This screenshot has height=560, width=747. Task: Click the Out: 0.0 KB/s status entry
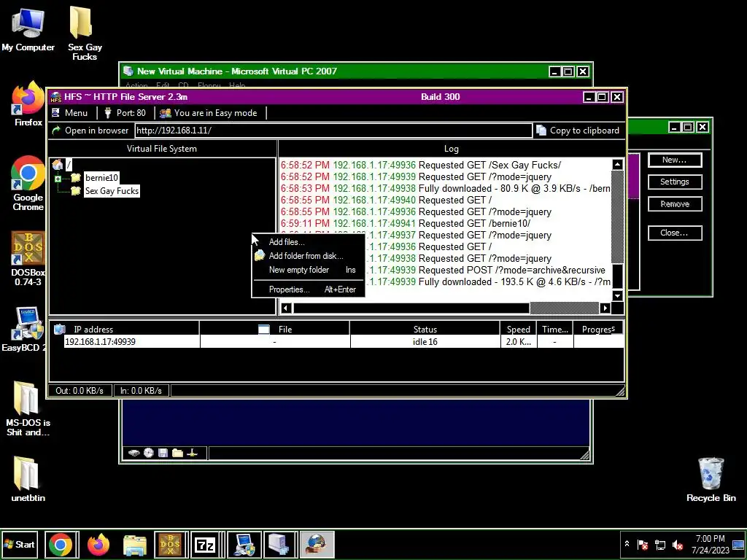(80, 391)
